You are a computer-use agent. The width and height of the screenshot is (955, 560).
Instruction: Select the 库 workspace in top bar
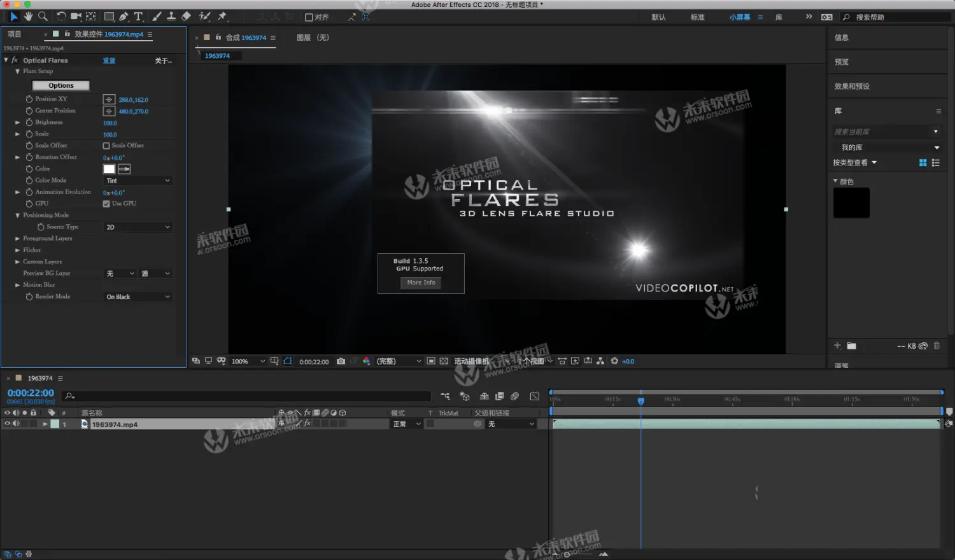click(779, 17)
